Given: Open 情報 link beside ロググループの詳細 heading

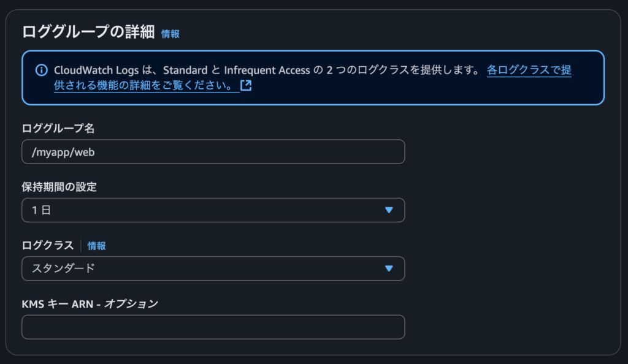Looking at the screenshot, I should (170, 34).
